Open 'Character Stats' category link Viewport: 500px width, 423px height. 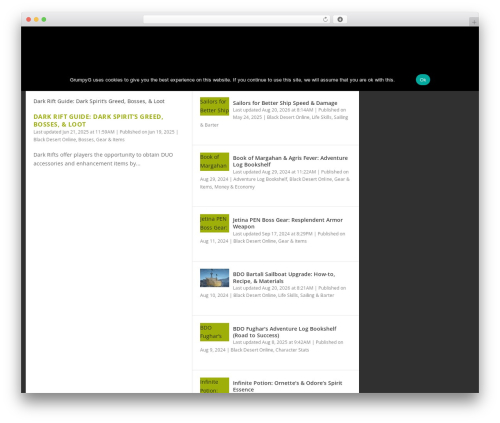[x=292, y=350]
